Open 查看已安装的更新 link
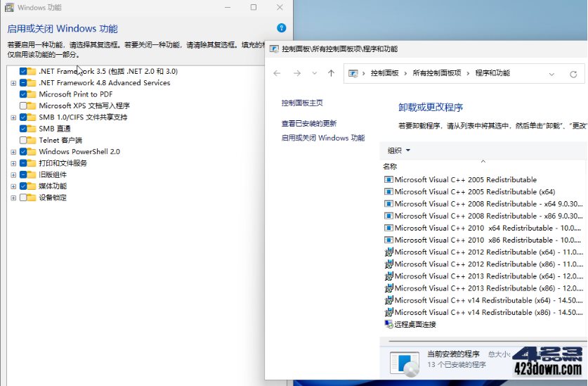 coord(309,123)
